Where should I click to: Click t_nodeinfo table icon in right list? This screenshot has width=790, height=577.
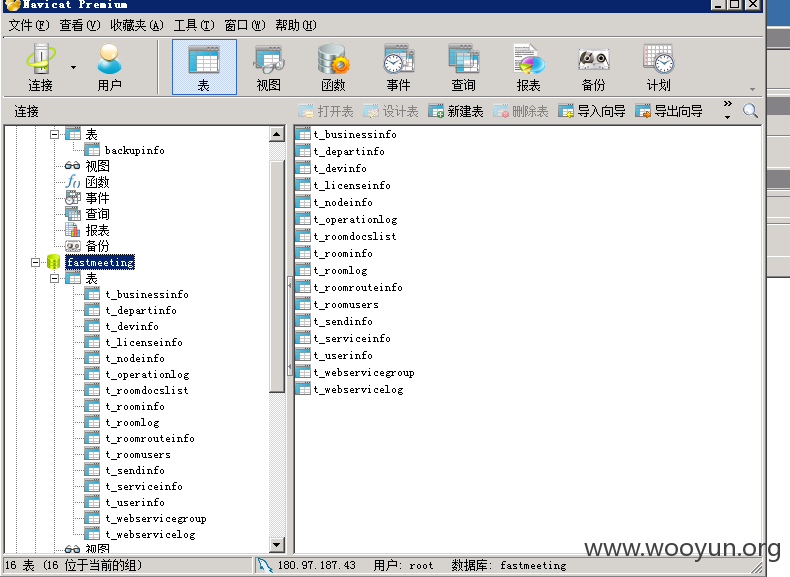(x=303, y=203)
